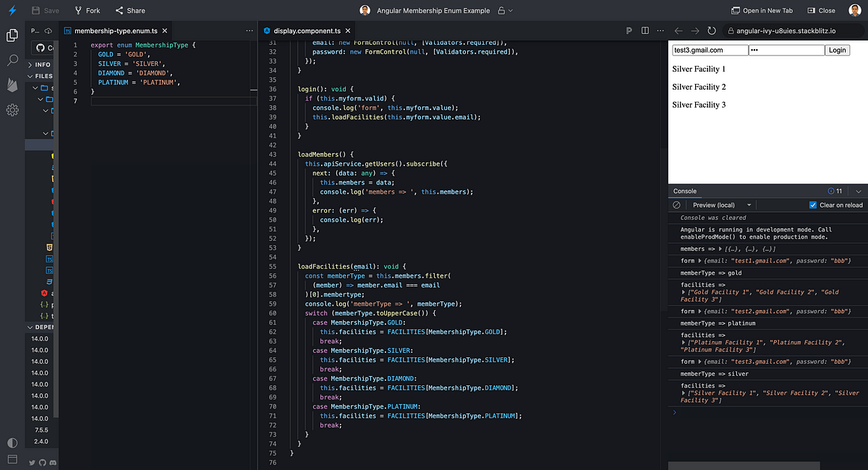The image size is (868, 470).
Task: Click the Login button in preview
Action: pos(838,50)
